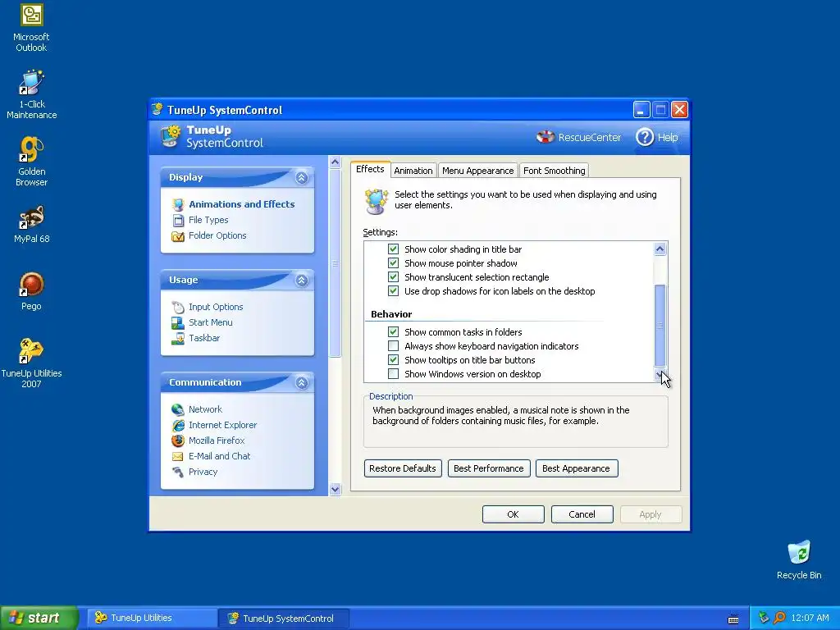Image resolution: width=840 pixels, height=630 pixels.
Task: Click the Input Options mouse icon
Action: [x=178, y=307]
